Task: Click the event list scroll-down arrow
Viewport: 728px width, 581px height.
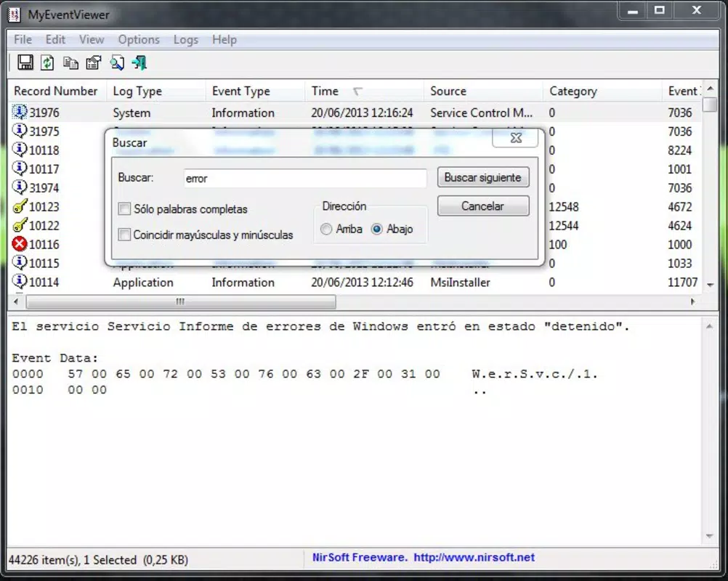Action: point(710,285)
